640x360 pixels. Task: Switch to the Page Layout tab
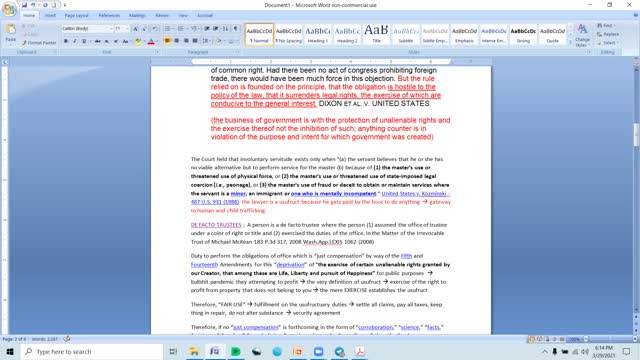pos(76,16)
